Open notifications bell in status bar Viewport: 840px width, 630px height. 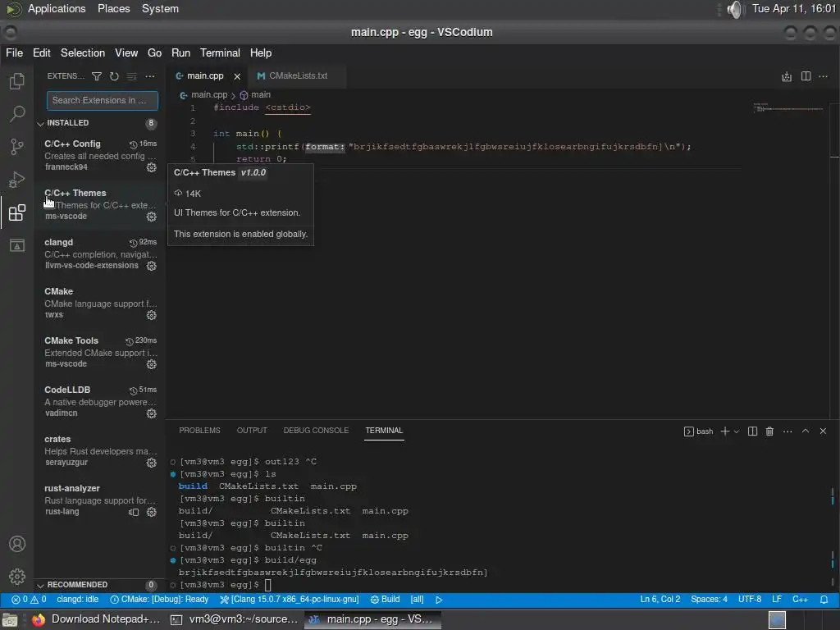point(824,600)
